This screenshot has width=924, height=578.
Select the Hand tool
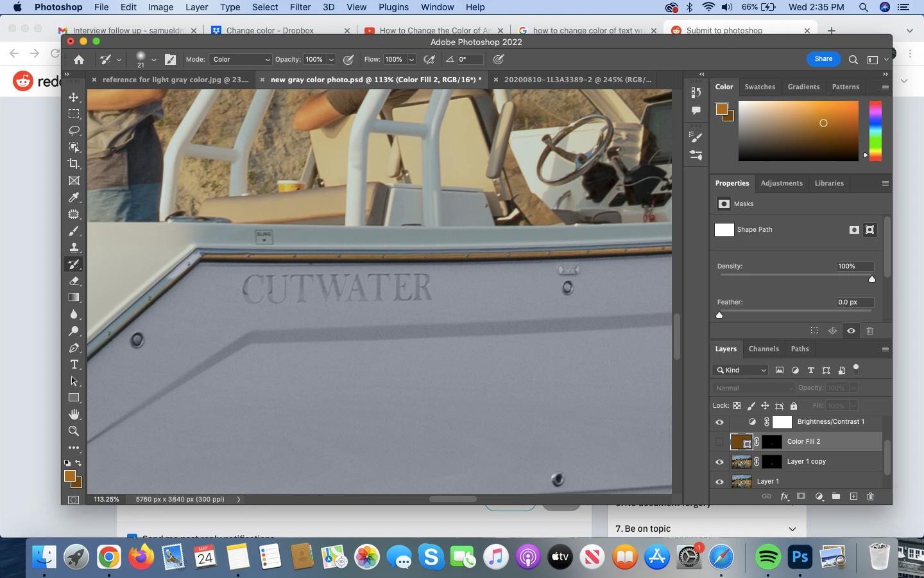pyautogui.click(x=74, y=415)
